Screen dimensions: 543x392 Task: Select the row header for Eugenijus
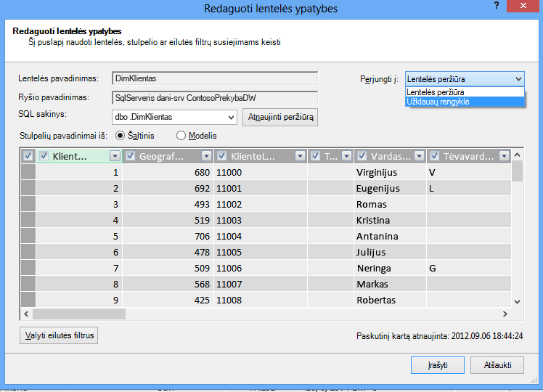28,188
